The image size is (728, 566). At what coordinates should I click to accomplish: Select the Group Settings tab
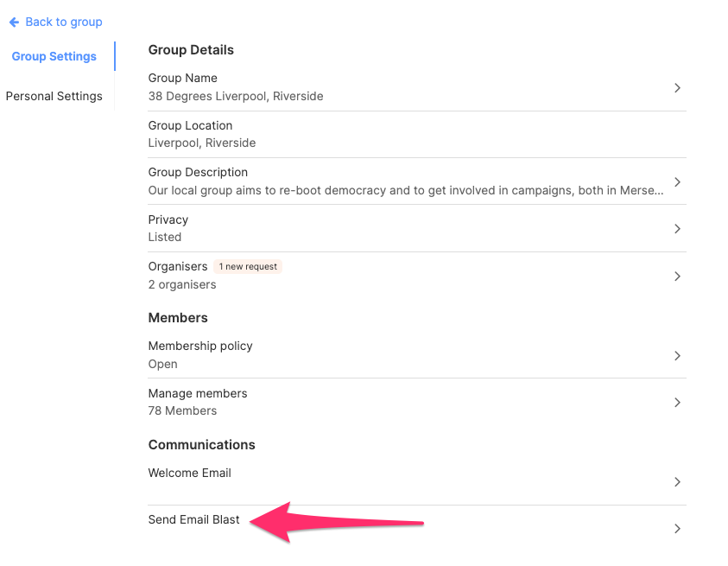pyautogui.click(x=54, y=56)
